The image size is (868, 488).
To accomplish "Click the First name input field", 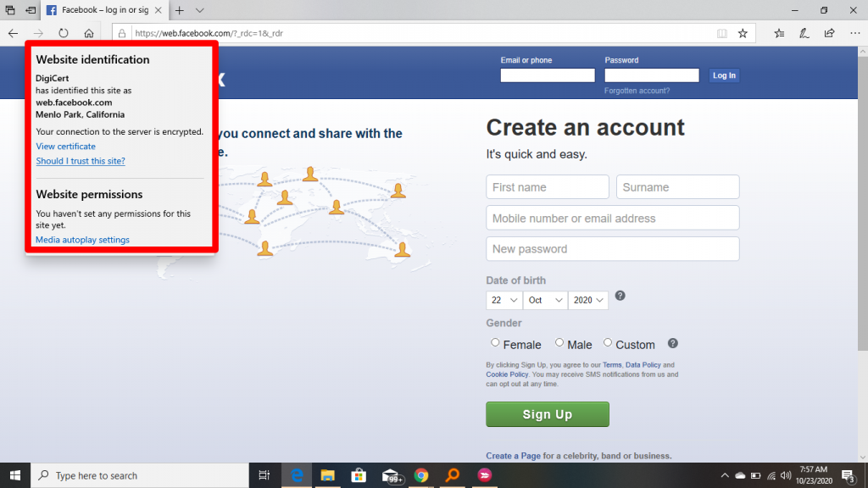I will [x=547, y=187].
